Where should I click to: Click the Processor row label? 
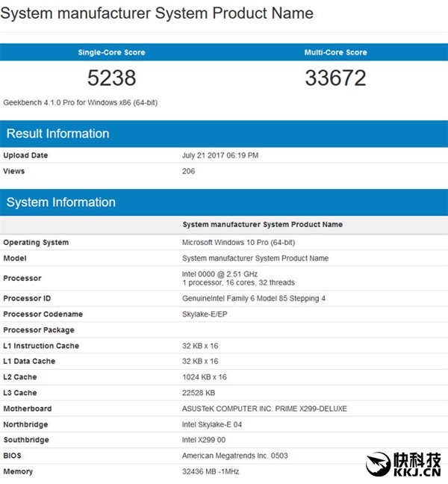click(22, 278)
